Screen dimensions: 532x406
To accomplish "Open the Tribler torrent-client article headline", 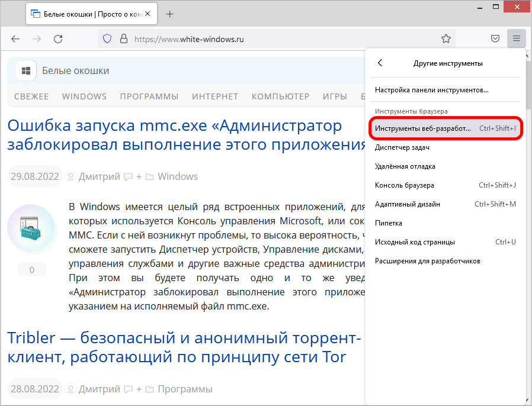I will click(184, 347).
